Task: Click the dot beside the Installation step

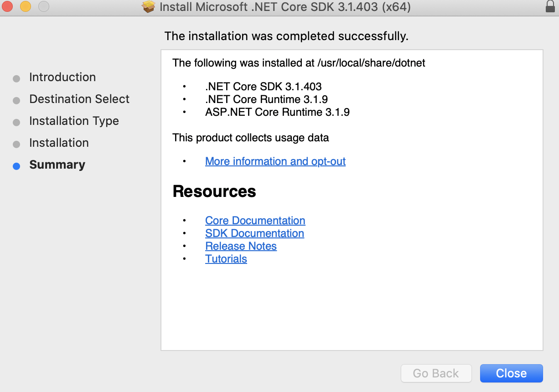Action: click(16, 144)
